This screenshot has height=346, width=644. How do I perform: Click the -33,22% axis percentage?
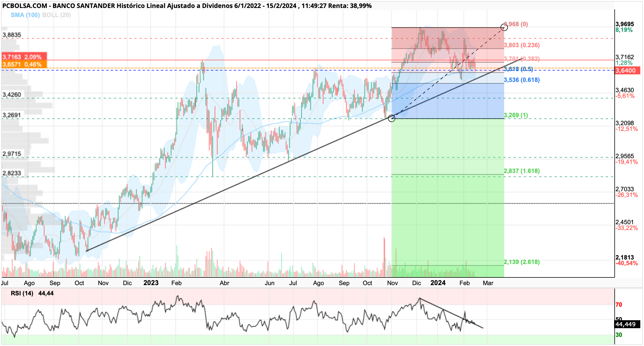pyautogui.click(x=627, y=228)
